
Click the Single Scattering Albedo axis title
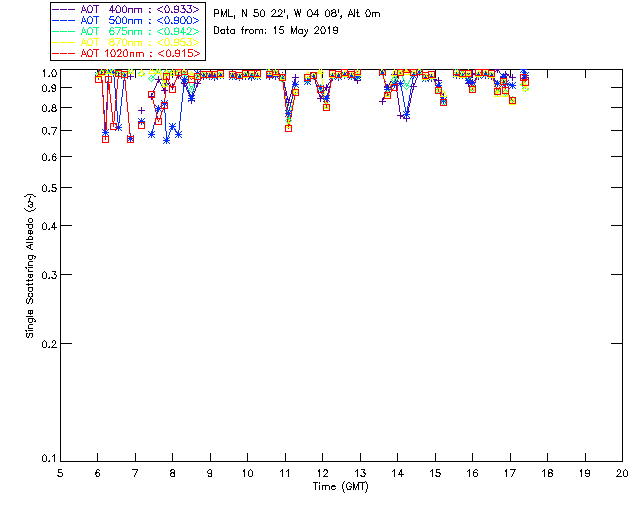30,266
